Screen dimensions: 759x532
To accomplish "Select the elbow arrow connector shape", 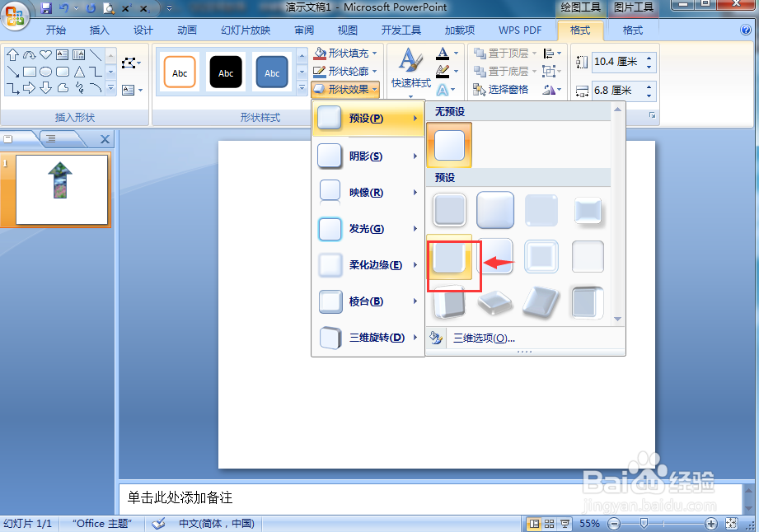I will (x=13, y=88).
